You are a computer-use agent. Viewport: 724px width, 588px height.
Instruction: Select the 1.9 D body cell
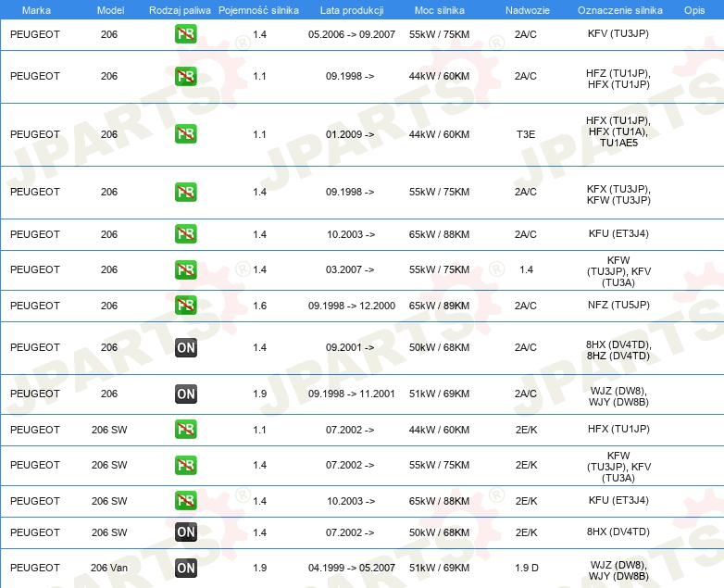[x=527, y=568]
